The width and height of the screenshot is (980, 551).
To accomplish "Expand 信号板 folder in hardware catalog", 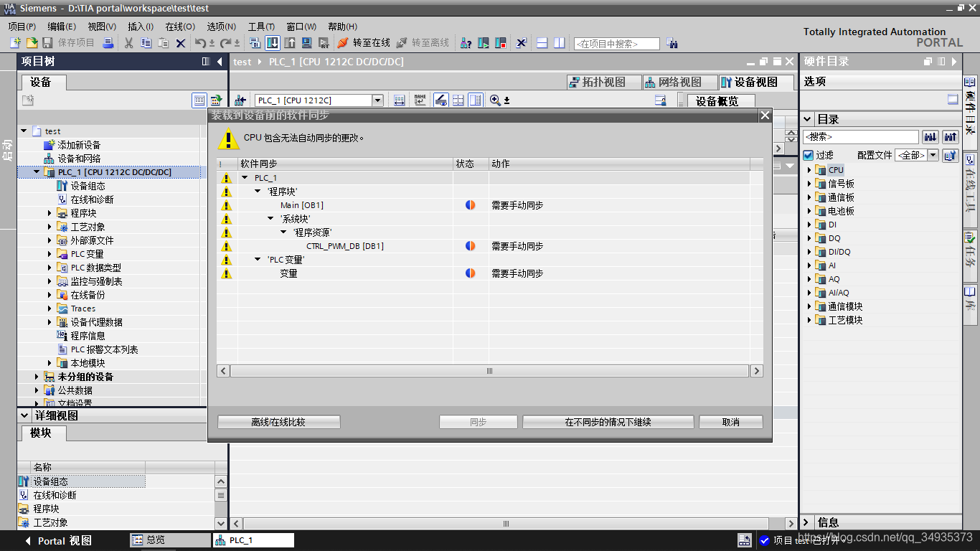I will pyautogui.click(x=809, y=184).
